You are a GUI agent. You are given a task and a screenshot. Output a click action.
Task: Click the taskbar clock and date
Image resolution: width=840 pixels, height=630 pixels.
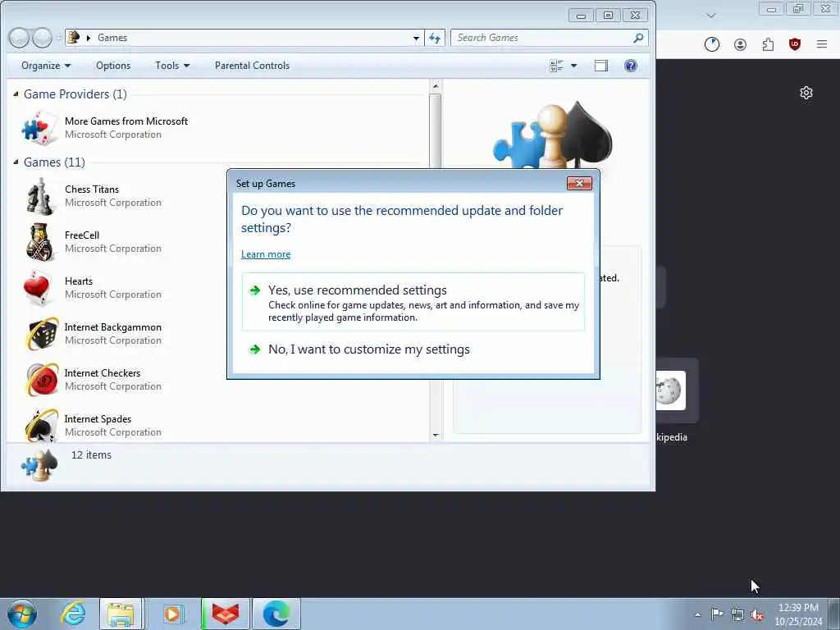[x=798, y=614]
